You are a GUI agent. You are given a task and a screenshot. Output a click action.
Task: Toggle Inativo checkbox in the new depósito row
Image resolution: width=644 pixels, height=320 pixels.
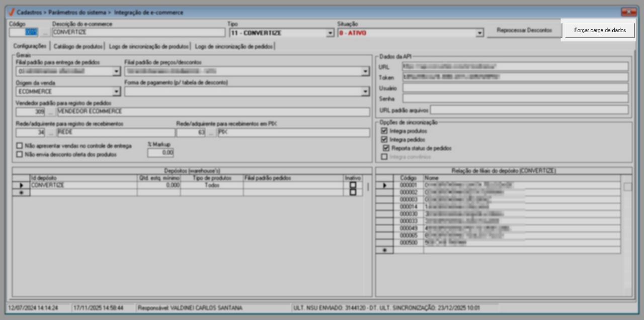[353, 192]
